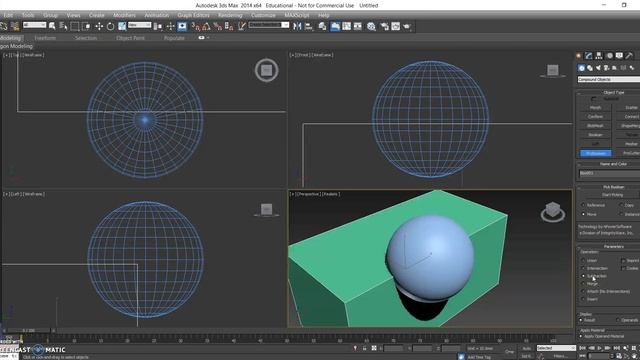Open Schematic View from toolbar
The height and width of the screenshot is (360, 640).
pos(358,26)
